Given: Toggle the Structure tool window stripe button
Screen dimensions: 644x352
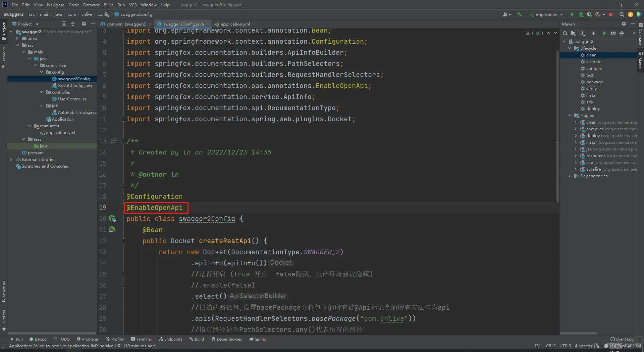Looking at the screenshot, I should tap(4, 291).
